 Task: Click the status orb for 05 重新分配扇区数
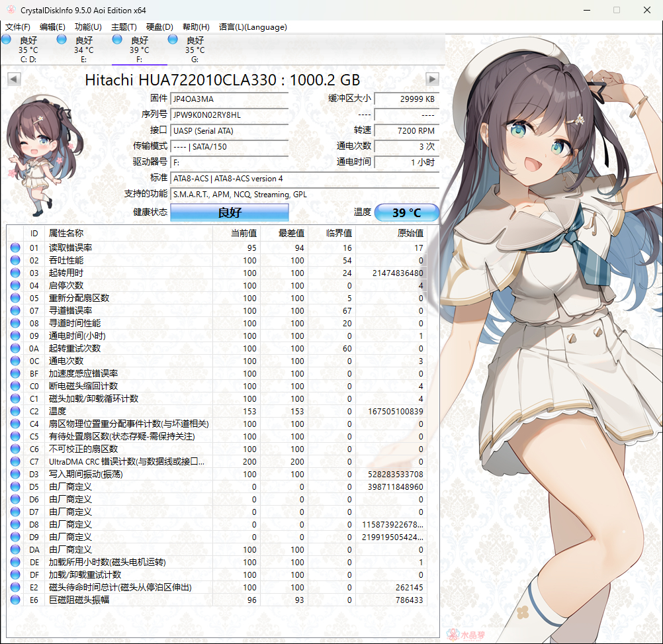click(15, 298)
